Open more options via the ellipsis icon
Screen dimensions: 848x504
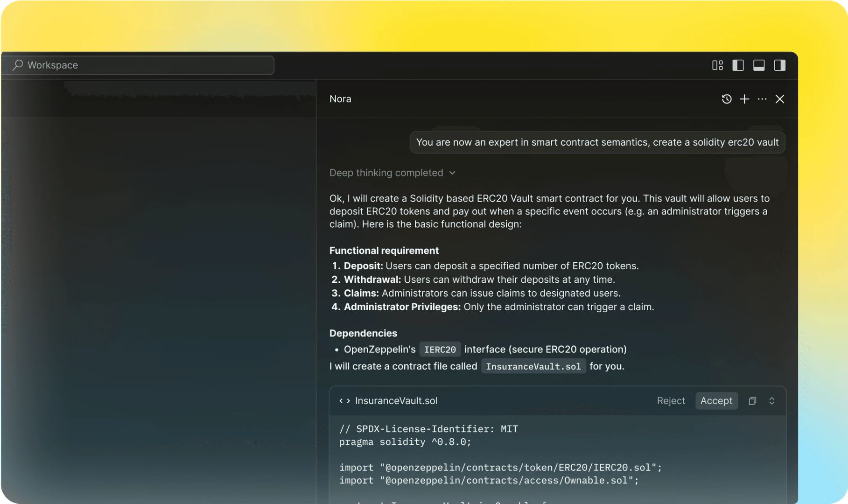point(762,99)
